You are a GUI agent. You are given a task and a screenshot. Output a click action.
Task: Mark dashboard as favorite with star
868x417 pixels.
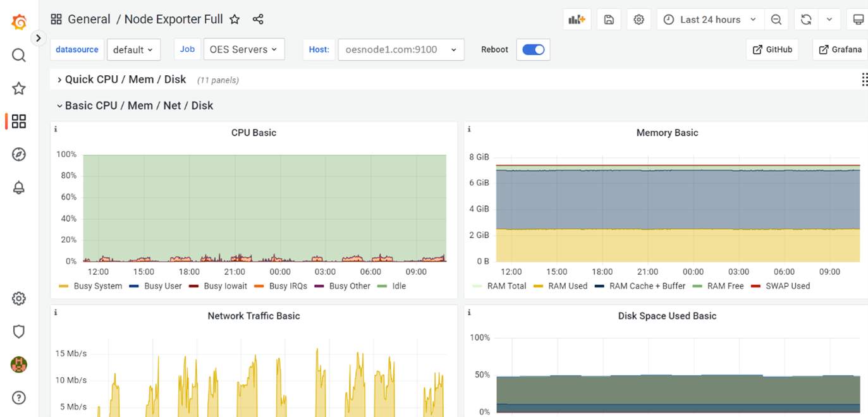tap(235, 20)
